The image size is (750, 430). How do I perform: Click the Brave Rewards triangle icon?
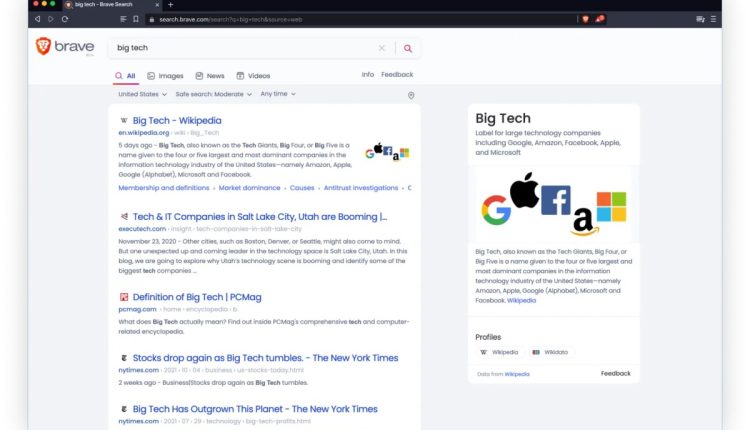pyautogui.click(x=600, y=19)
